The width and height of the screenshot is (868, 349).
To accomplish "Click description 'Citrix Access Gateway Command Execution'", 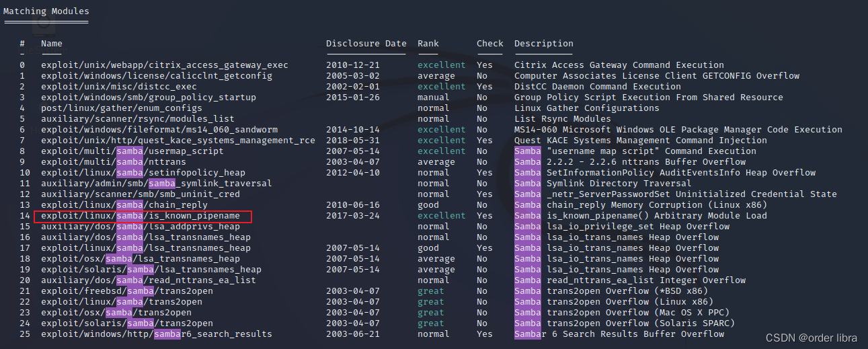I will point(619,65).
